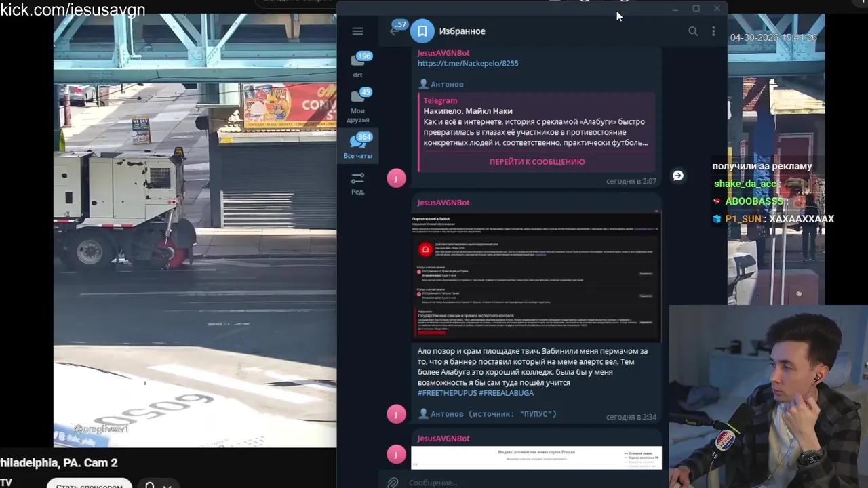
Task: Click ABOOBASSS username in stream chat
Action: pos(754,201)
